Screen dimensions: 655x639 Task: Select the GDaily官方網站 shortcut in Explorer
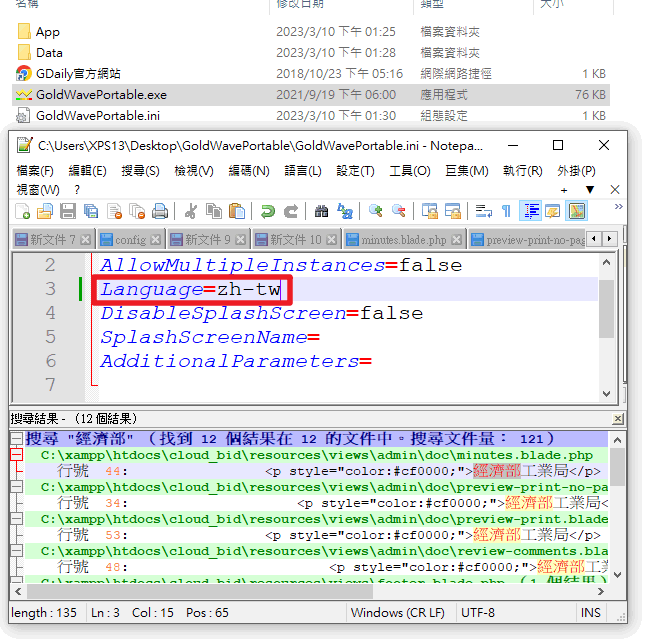[x=78, y=74]
